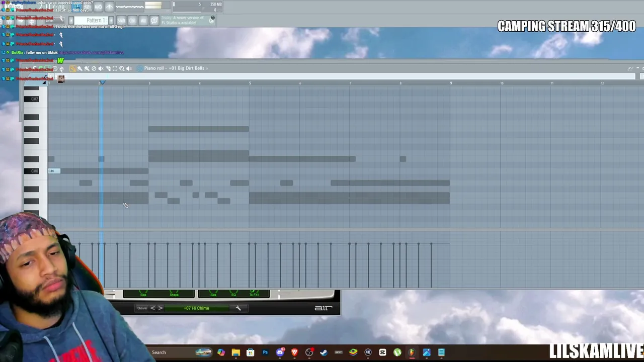The height and width of the screenshot is (362, 644).
Task: Expand the arrow after Big Dirt Bells title
Action: click(207, 68)
